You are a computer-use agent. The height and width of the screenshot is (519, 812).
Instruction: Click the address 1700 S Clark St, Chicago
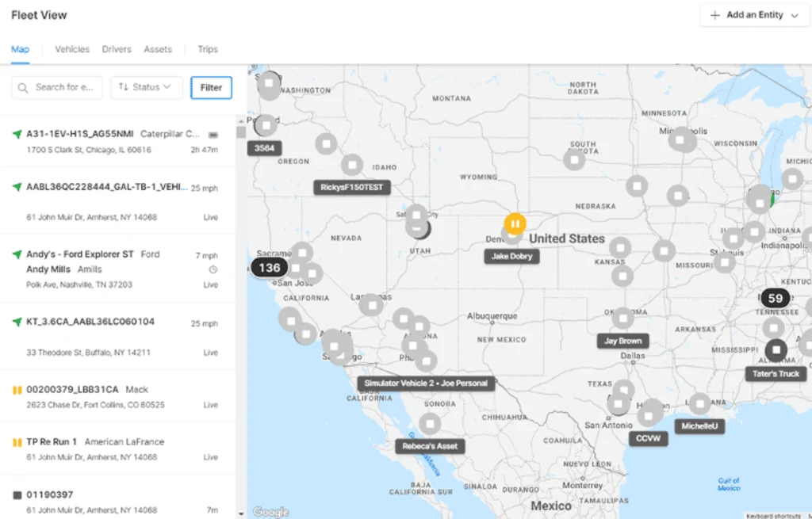click(x=89, y=150)
